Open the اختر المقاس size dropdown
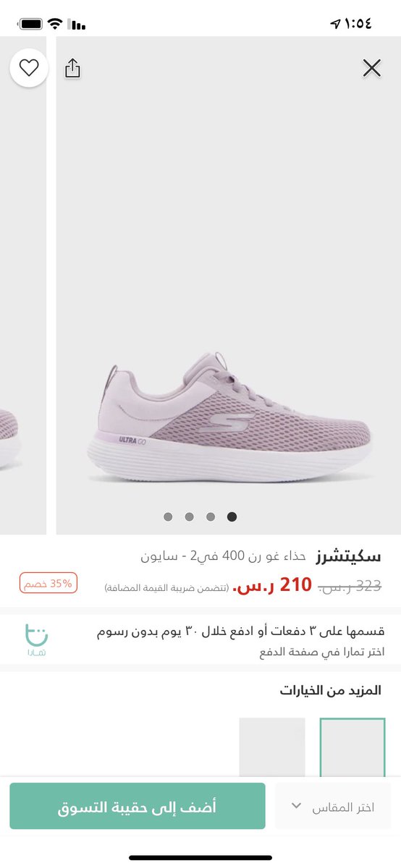 [x=333, y=806]
